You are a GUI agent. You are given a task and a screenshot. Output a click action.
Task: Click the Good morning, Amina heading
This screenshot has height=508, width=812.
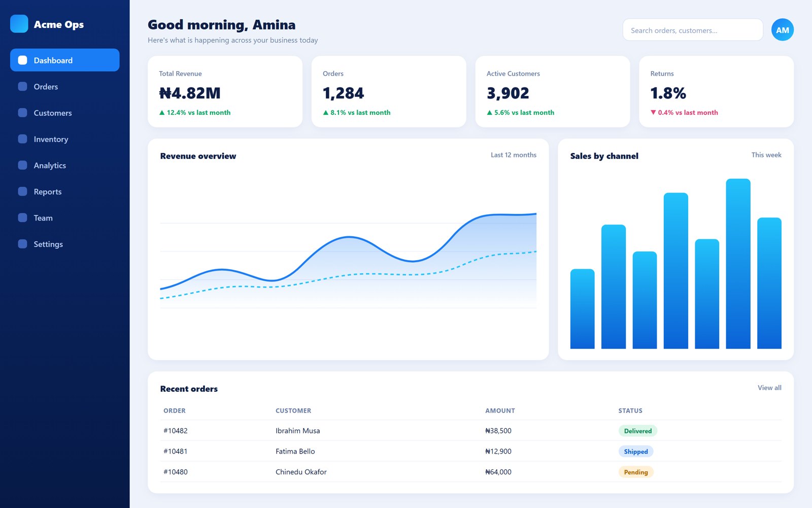click(x=222, y=25)
